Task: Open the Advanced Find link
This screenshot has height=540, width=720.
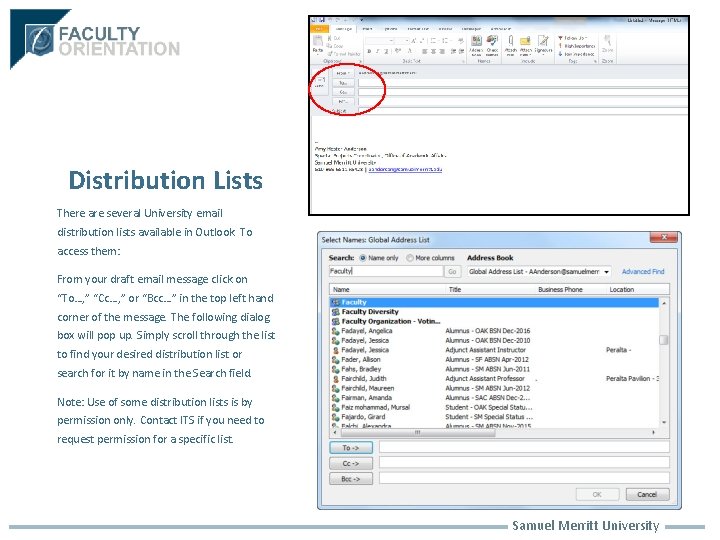Action: coord(643,272)
